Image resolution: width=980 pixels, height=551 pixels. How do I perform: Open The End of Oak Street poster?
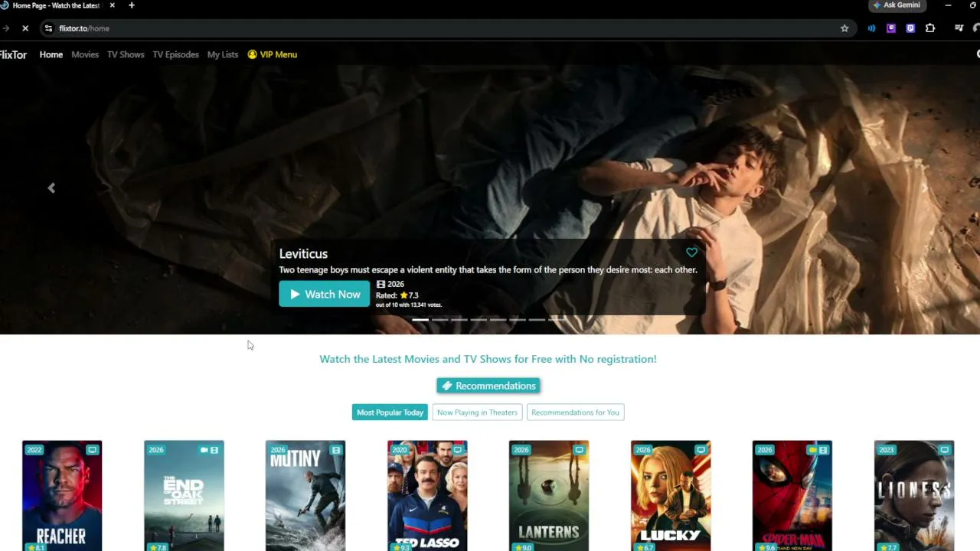tap(184, 496)
